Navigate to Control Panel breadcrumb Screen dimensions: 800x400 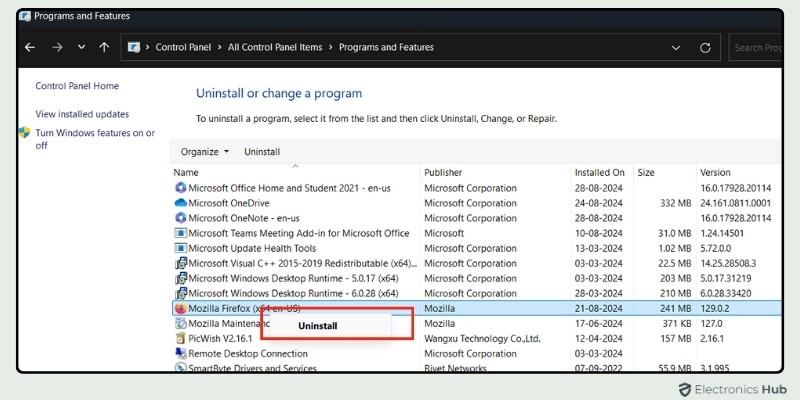pyautogui.click(x=183, y=47)
